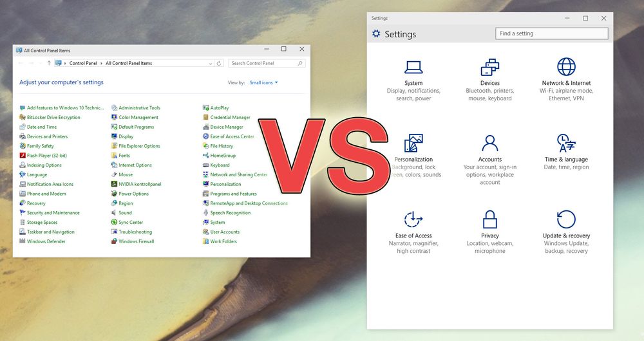Viewport: 644px width, 341px height.
Task: Open the Ease of Access icon in Settings
Action: 413,219
